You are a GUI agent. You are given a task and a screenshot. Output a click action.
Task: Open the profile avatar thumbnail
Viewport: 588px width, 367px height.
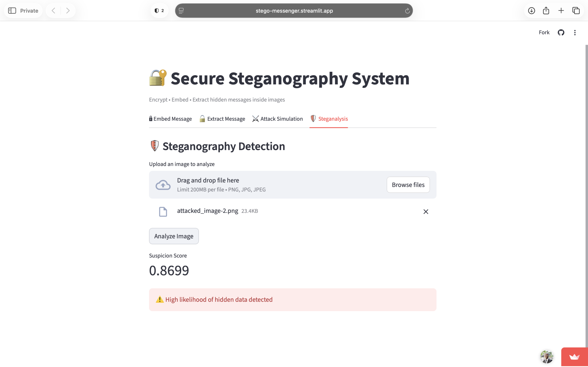[547, 357]
